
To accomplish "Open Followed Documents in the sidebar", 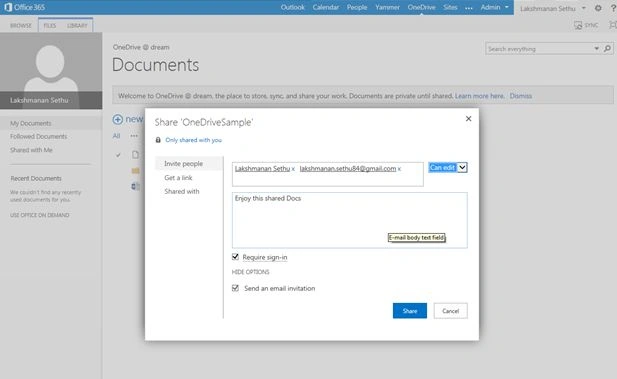I will click(x=39, y=137).
